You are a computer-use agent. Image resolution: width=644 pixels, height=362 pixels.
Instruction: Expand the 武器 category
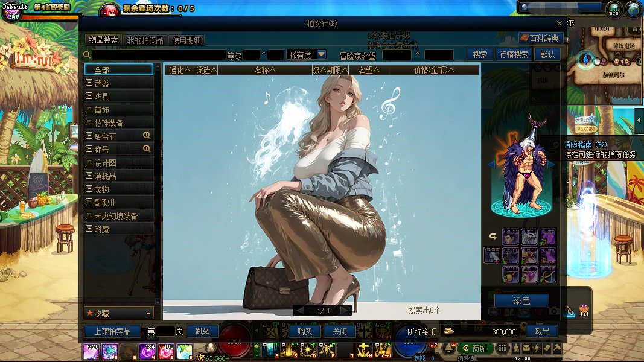click(89, 83)
